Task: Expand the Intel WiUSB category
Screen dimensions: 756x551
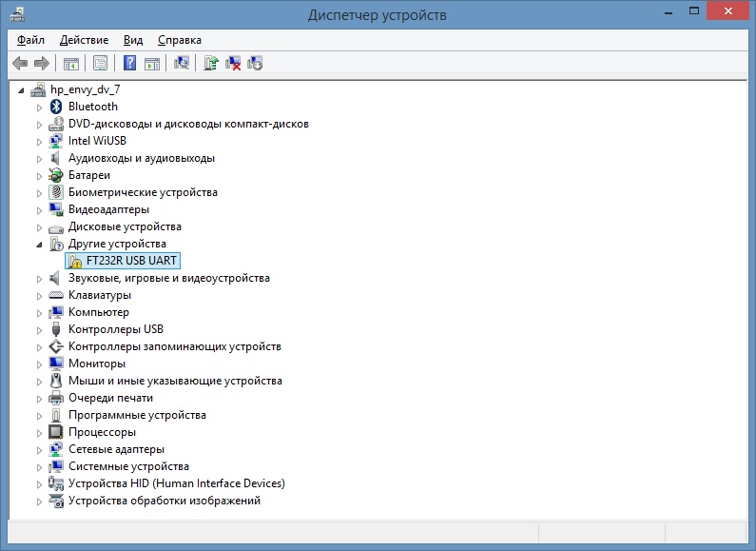Action: 39,142
